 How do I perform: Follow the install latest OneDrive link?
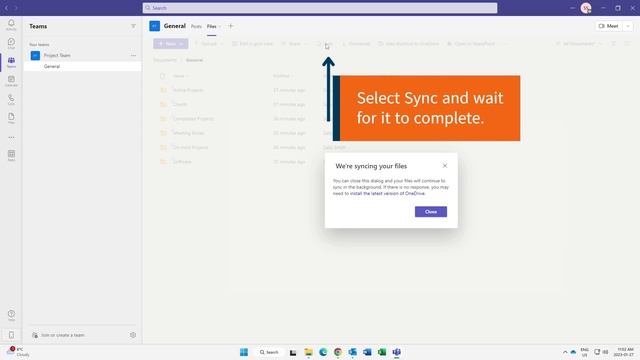(x=387, y=193)
